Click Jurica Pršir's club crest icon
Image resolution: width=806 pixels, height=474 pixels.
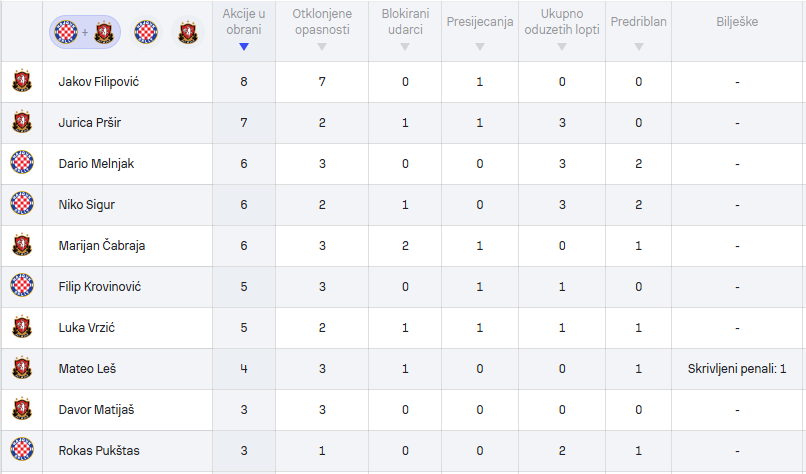point(22,122)
